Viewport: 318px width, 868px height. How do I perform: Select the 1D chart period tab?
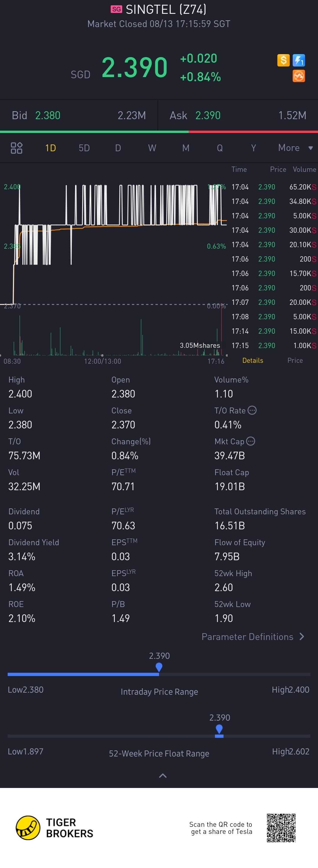point(51,148)
